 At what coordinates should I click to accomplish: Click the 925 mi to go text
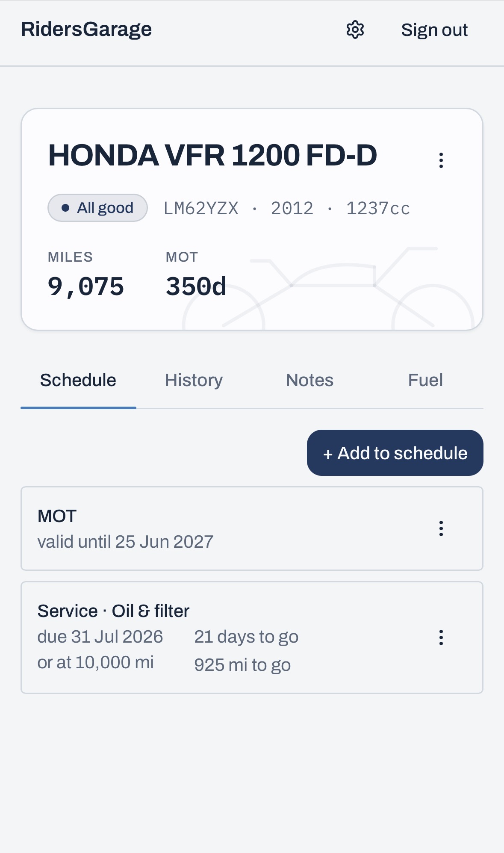point(242,665)
